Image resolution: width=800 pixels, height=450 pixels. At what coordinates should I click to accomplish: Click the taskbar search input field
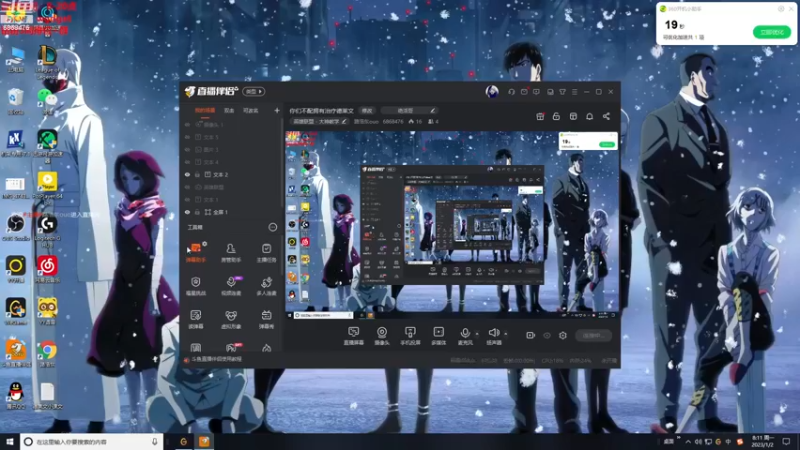pos(92,442)
